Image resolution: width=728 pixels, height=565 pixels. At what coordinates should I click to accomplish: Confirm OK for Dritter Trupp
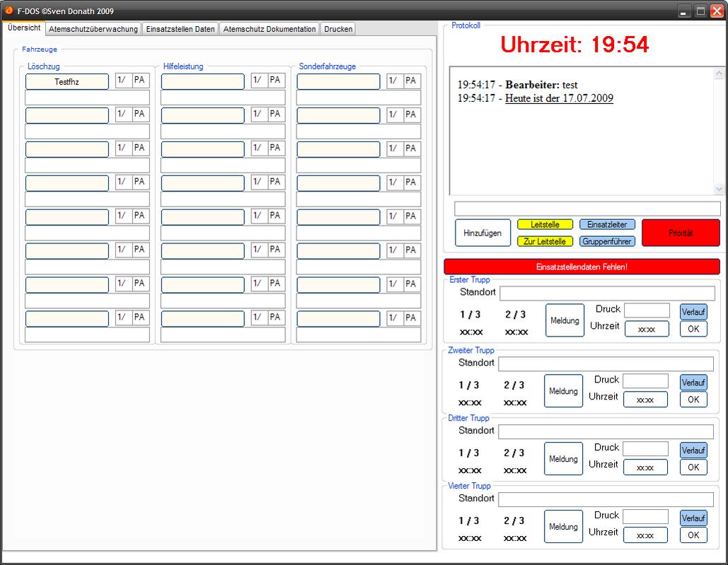(693, 467)
